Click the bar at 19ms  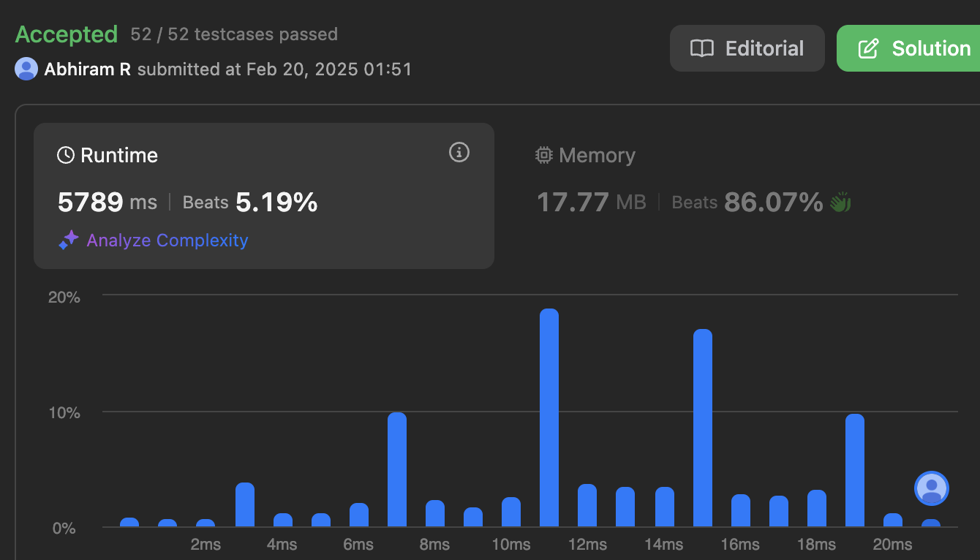855,470
